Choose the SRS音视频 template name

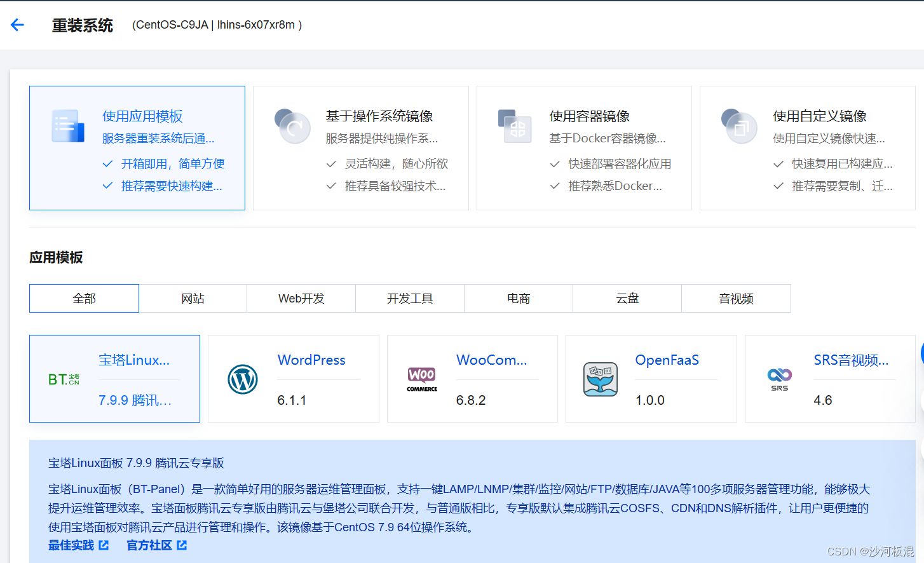tap(852, 360)
